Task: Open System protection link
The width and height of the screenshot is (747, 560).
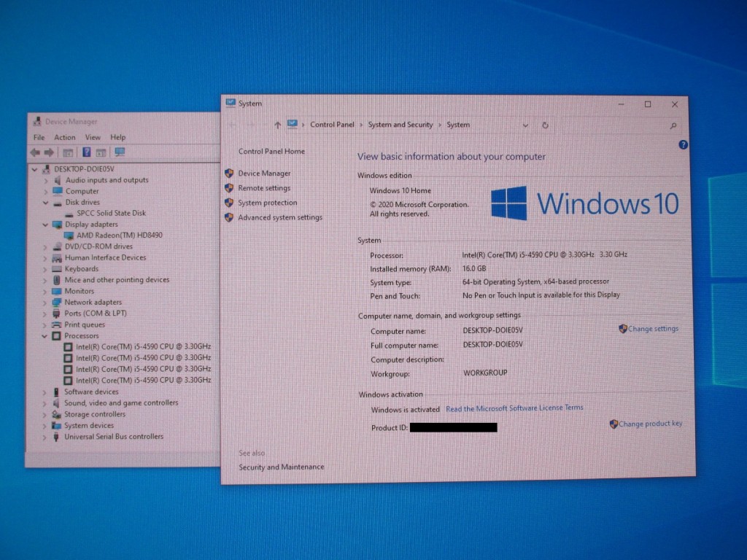Action: coord(267,203)
